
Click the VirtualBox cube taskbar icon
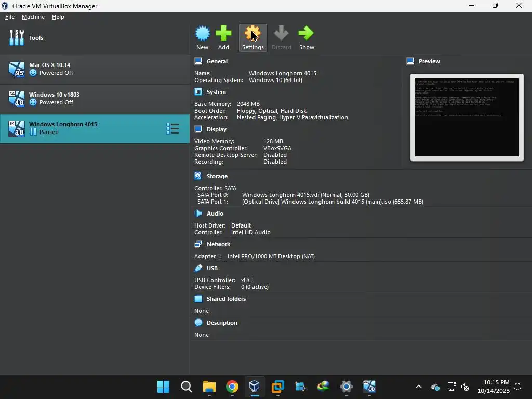click(x=255, y=387)
